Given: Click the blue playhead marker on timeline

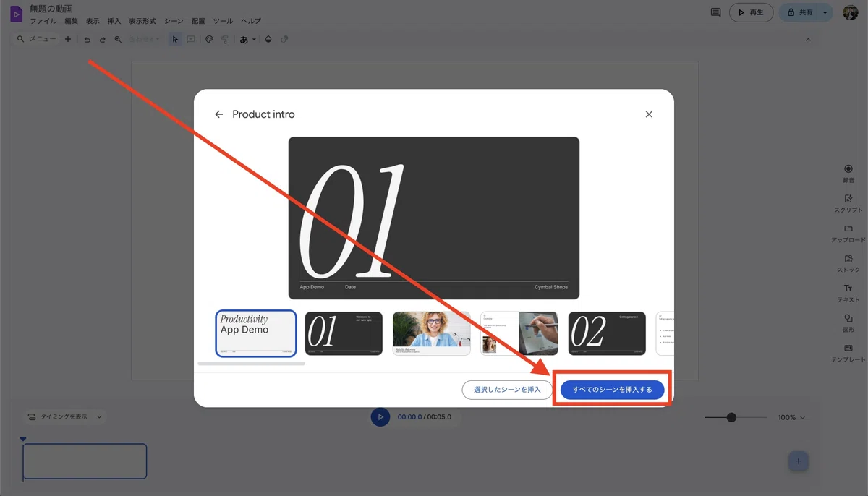Looking at the screenshot, I should (23, 439).
